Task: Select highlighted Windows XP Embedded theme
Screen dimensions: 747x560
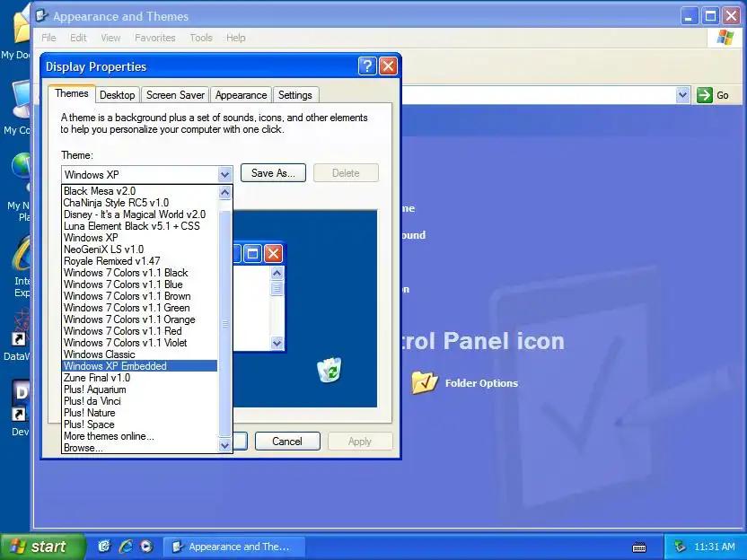Action: point(140,366)
